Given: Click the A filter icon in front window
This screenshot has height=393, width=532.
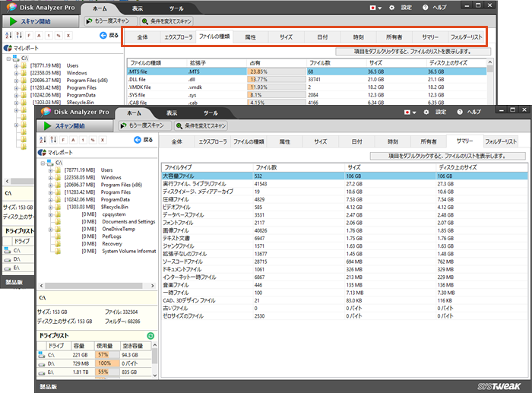Looking at the screenshot, I should point(73,140).
